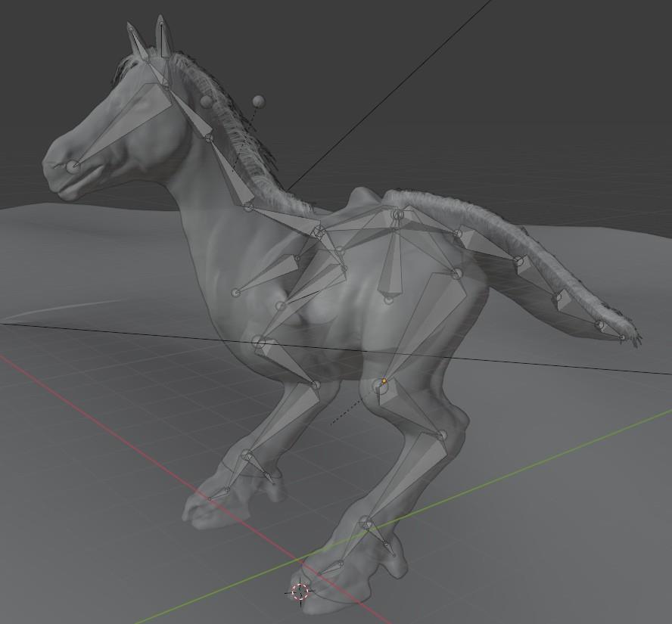Image resolution: width=672 pixels, height=624 pixels.
Task: Select the hind fetlock joint above the hoof
Action: [x=366, y=522]
